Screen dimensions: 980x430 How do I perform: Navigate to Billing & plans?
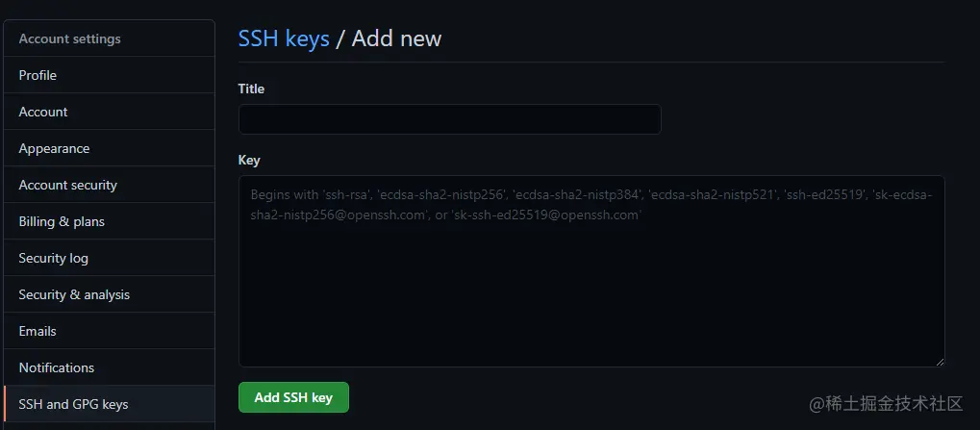62,221
